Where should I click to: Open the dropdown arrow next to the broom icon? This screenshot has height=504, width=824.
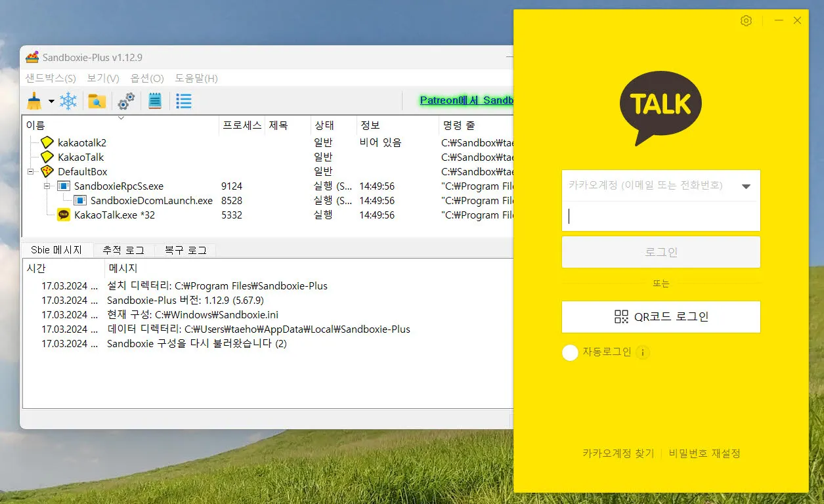pos(51,102)
